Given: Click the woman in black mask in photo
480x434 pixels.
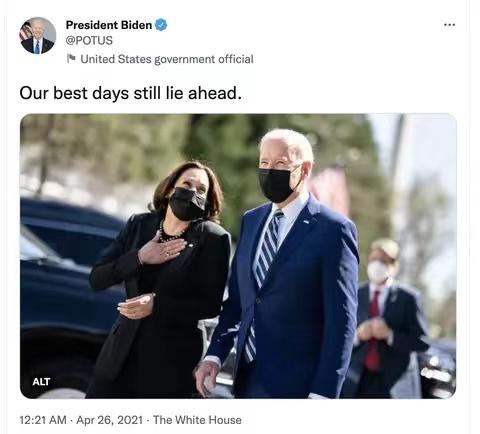Looking at the screenshot, I should tap(160, 280).
